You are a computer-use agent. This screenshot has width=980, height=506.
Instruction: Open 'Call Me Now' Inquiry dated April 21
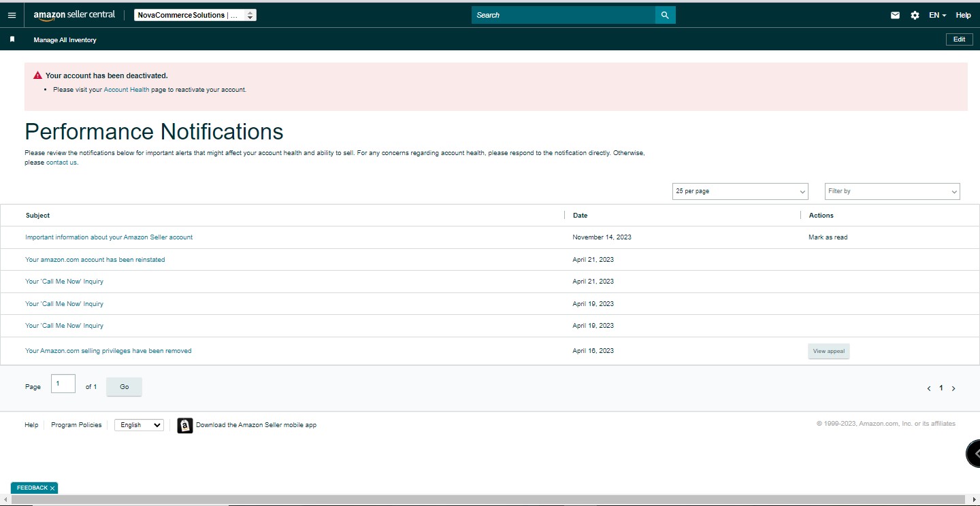pyautogui.click(x=65, y=282)
